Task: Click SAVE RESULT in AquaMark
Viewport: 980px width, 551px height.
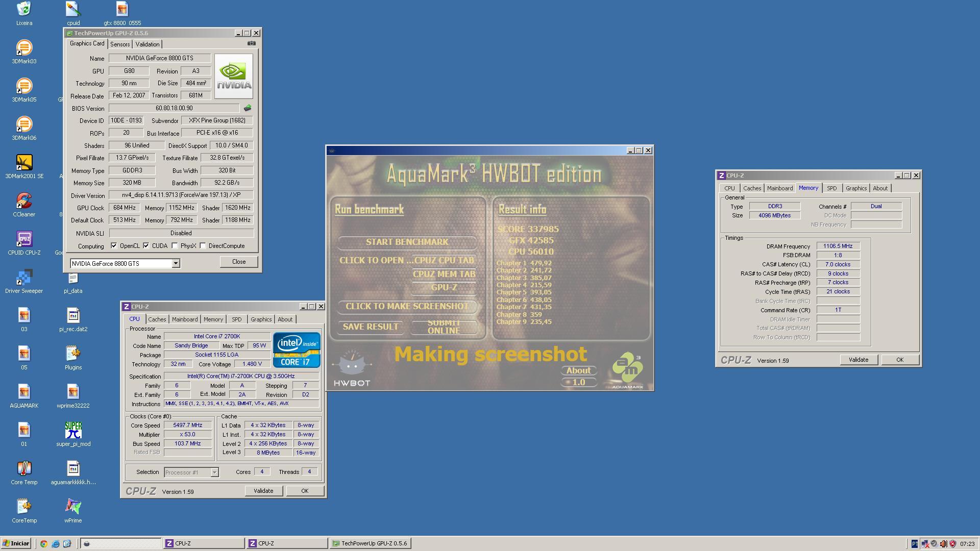Action: tap(371, 327)
